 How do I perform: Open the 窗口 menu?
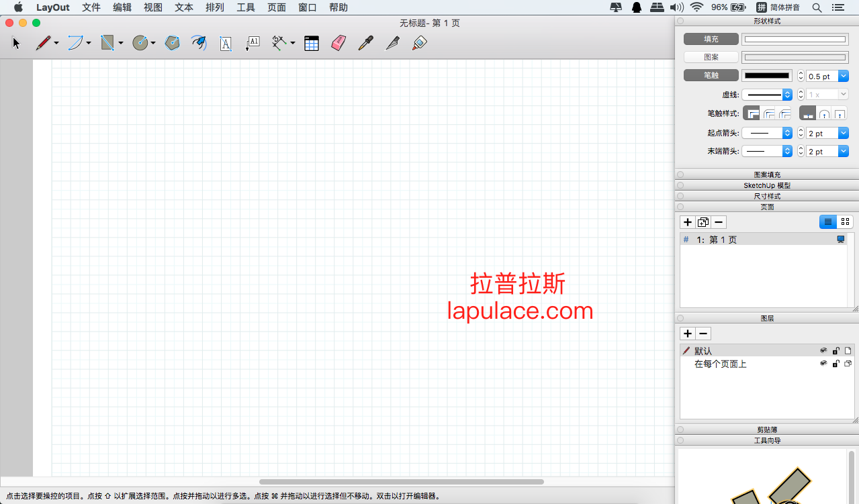(308, 7)
